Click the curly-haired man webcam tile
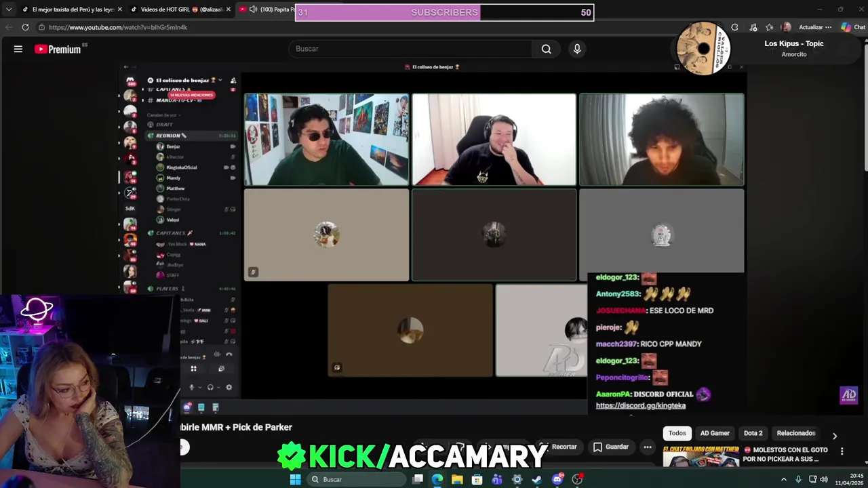The height and width of the screenshot is (488, 868). [661, 139]
